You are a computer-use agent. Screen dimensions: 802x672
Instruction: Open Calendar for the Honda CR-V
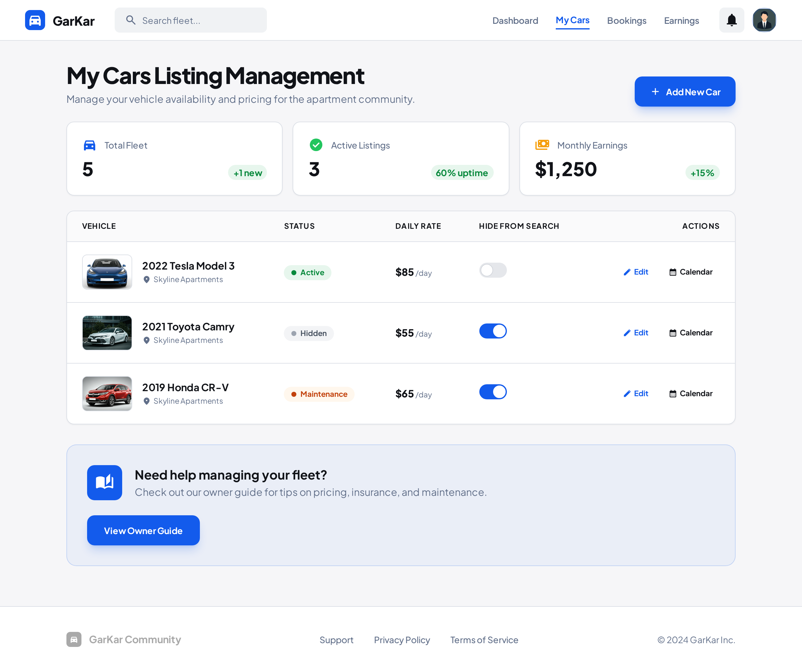690,393
